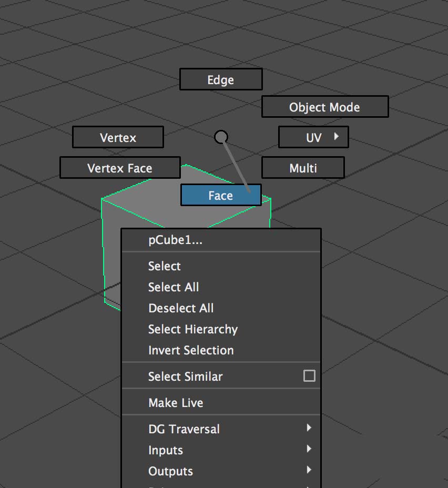The image size is (448, 488).
Task: Switch to Object Mode
Action: point(325,107)
